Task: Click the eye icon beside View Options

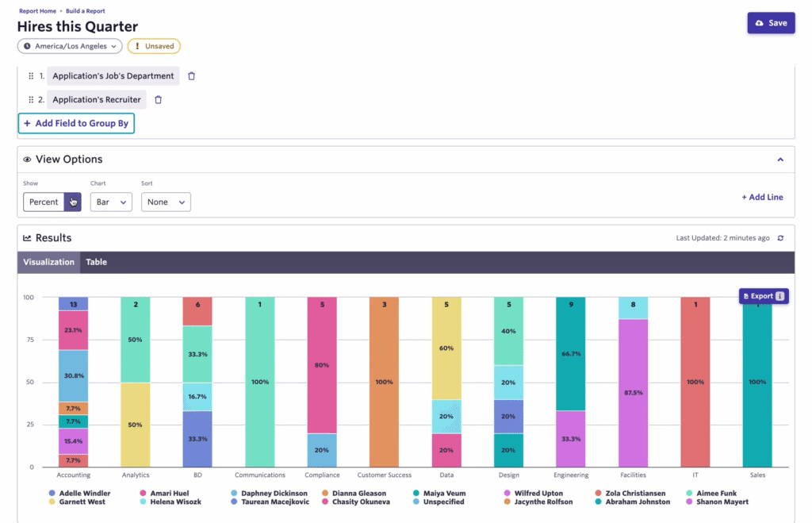Action: click(27, 160)
